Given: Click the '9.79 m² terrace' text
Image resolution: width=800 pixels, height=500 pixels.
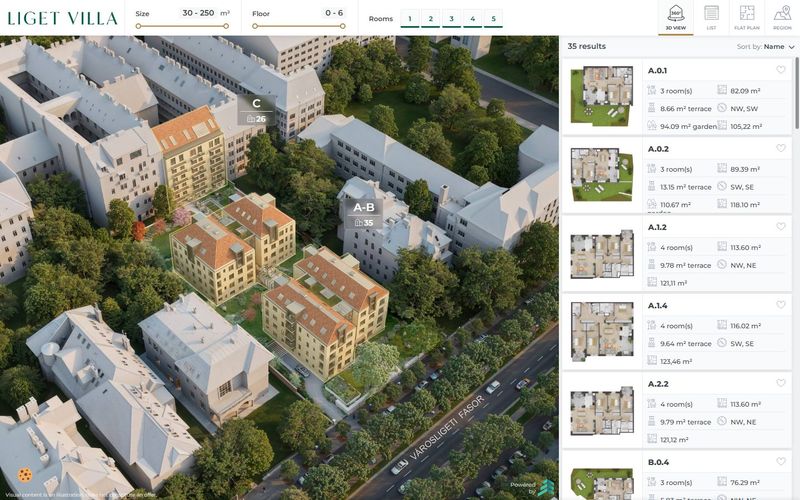Looking at the screenshot, I should click(685, 422).
